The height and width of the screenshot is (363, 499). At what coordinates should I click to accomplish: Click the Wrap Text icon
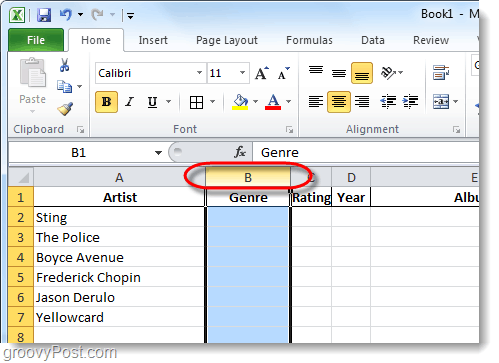[441, 72]
